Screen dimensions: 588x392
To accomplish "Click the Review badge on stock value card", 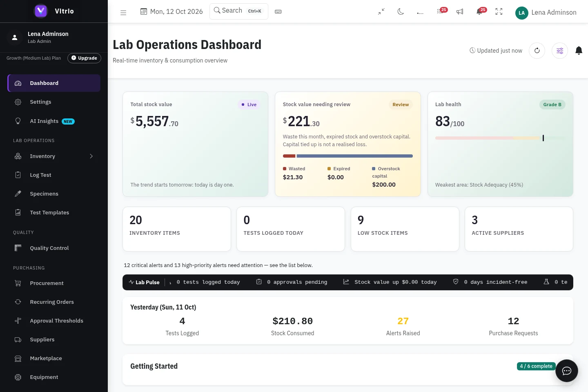I will click(x=401, y=105).
